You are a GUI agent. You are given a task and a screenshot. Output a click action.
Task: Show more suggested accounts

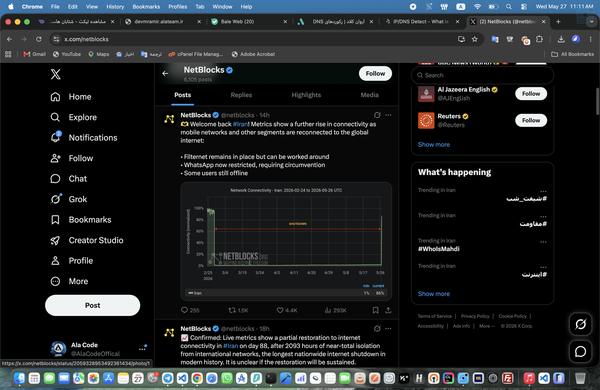coord(434,145)
